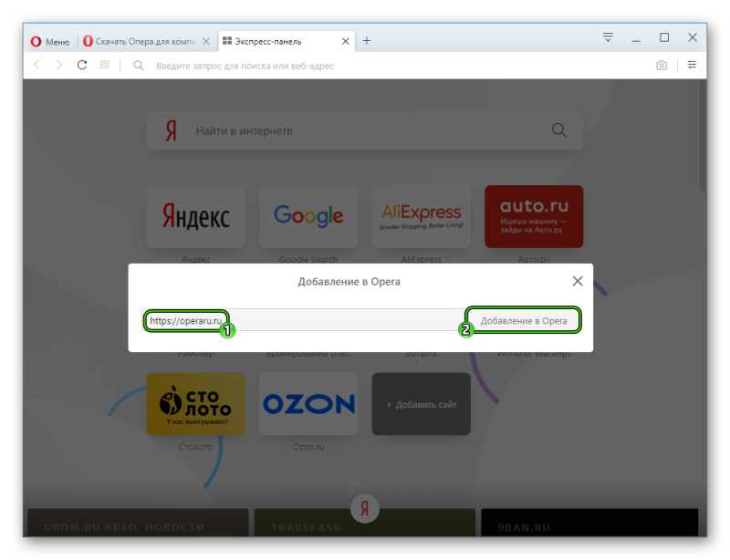
Task: Open the 9BAN.RU news card
Action: [589, 523]
